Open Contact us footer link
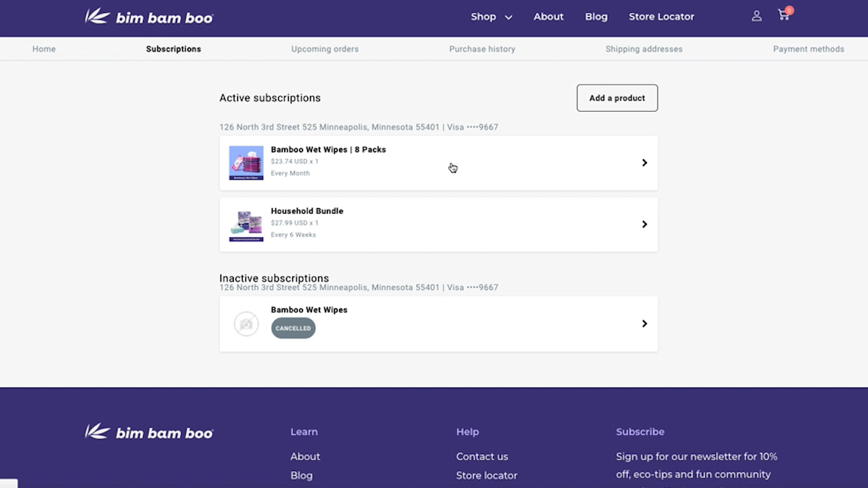 (482, 457)
